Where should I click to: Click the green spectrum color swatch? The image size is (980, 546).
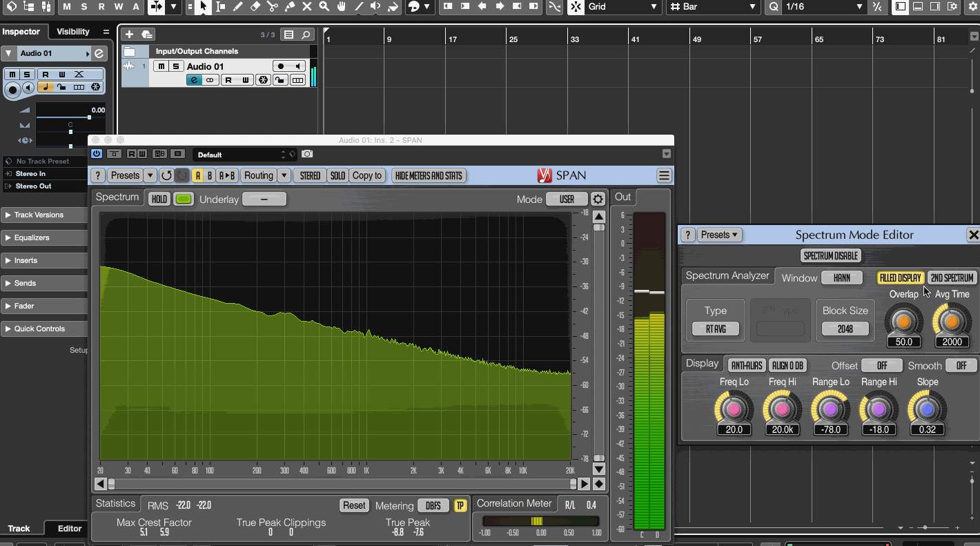[183, 199]
